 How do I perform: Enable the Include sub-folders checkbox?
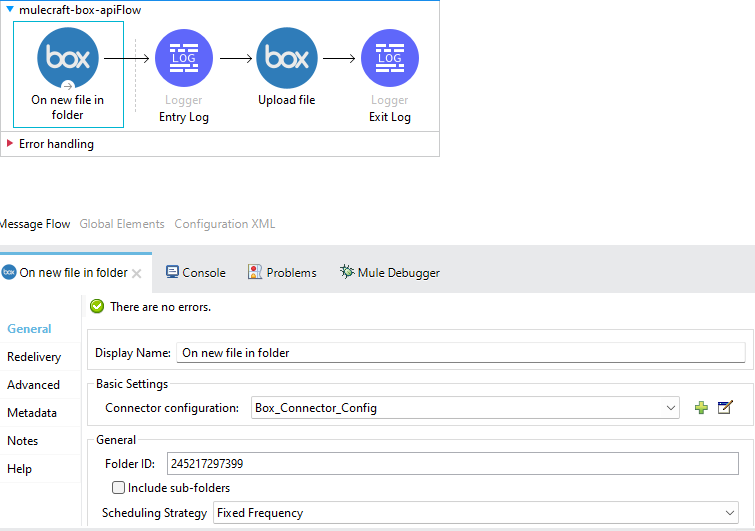(119, 488)
